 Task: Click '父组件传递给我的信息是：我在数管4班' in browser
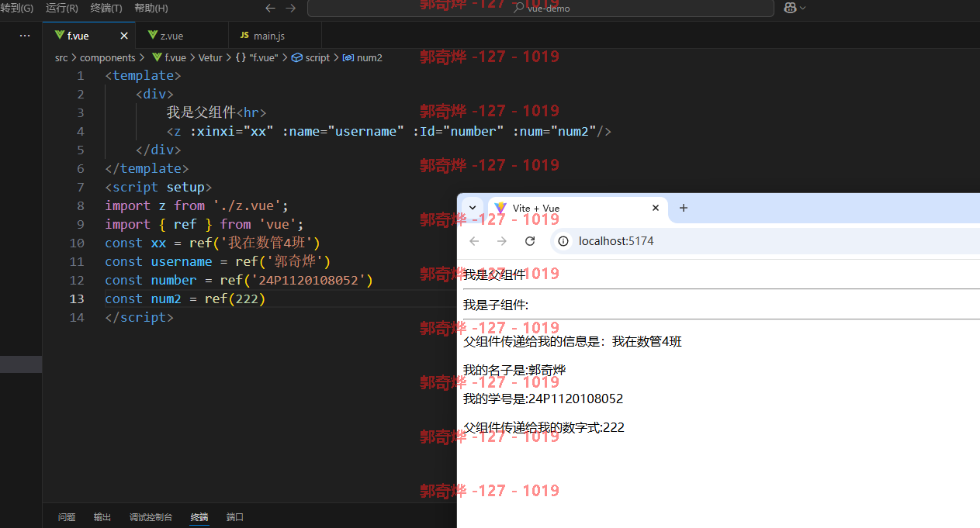click(x=573, y=341)
